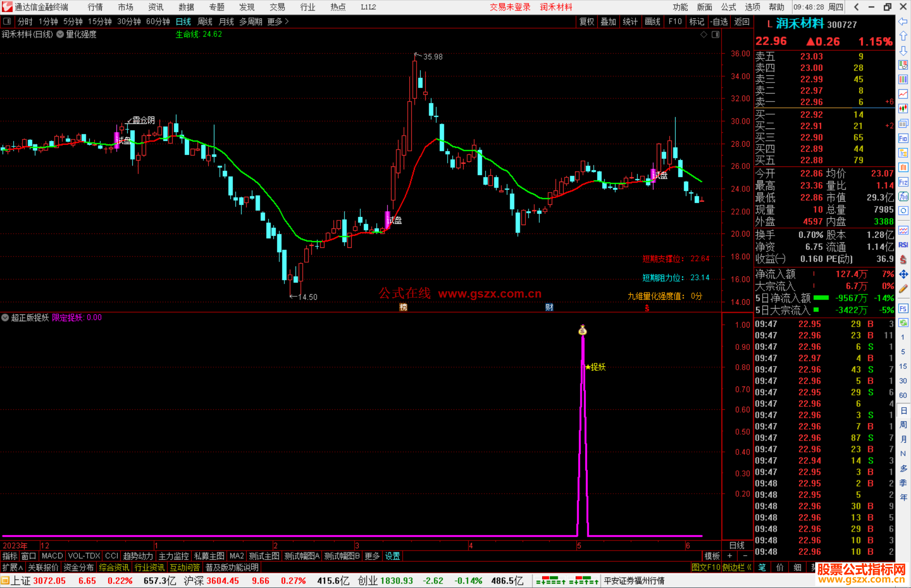Screen dimensions: 911x588
Task: Click the 设置 indicator settings button
Action: [392, 556]
